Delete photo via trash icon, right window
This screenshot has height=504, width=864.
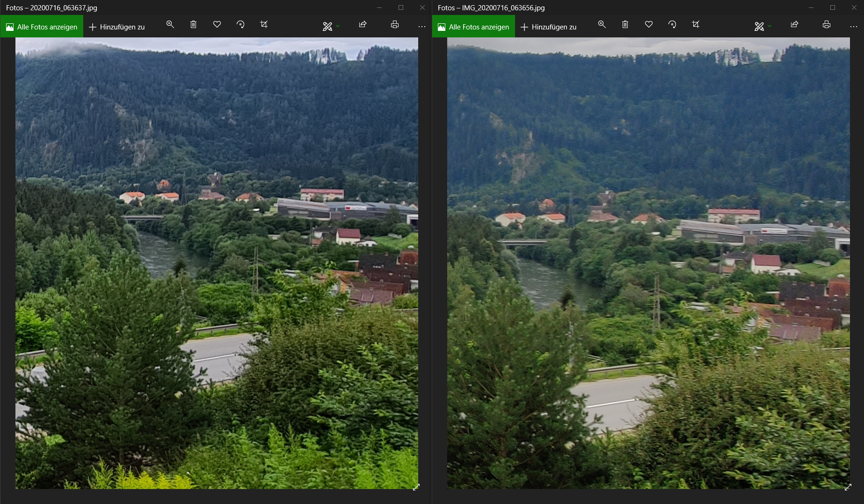pyautogui.click(x=625, y=24)
